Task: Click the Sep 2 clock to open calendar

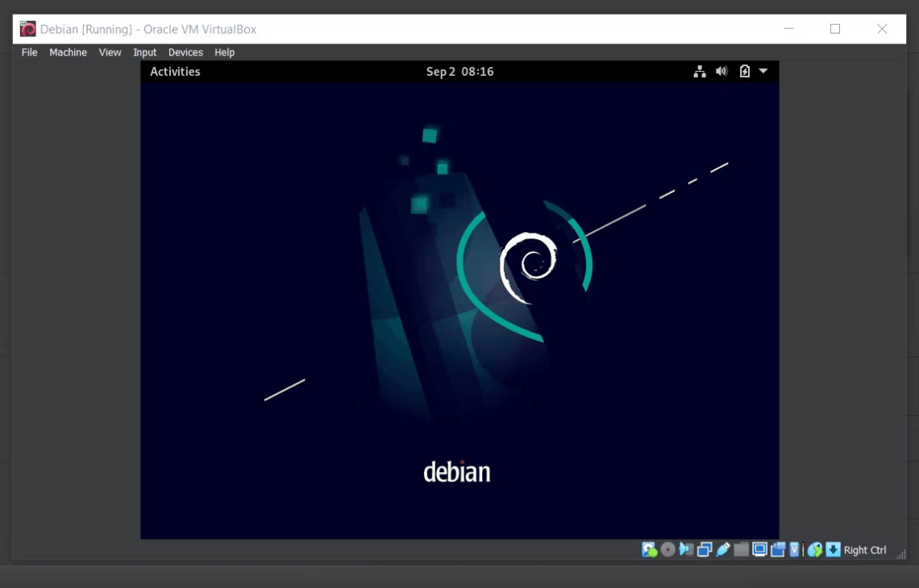Action: pyautogui.click(x=460, y=71)
